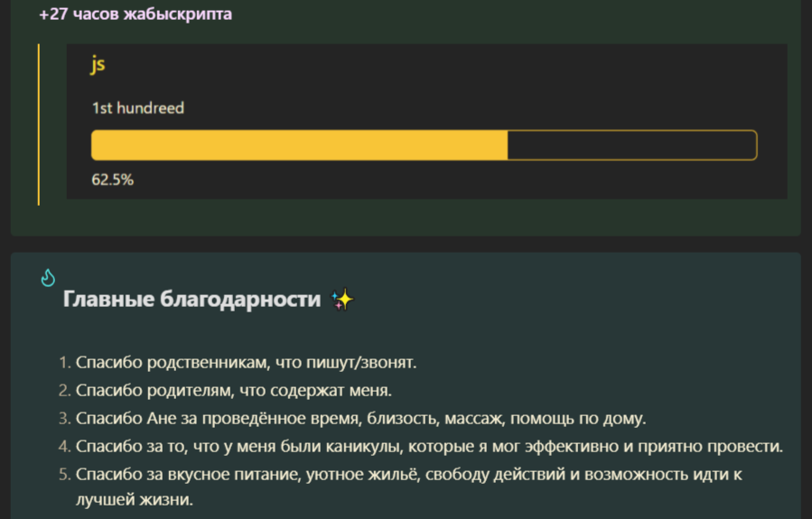
Task: Click the filled yellow part of the progress bar
Action: pyautogui.click(x=299, y=145)
